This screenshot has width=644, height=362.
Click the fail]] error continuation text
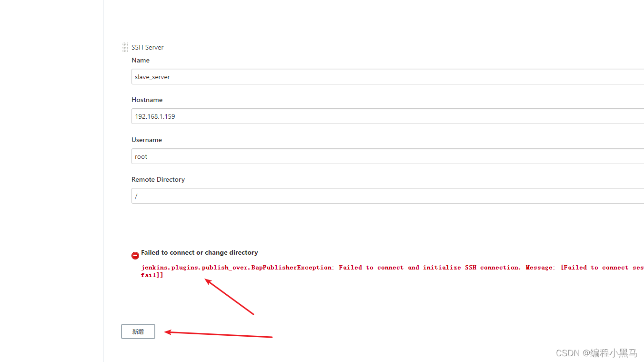coord(152,275)
